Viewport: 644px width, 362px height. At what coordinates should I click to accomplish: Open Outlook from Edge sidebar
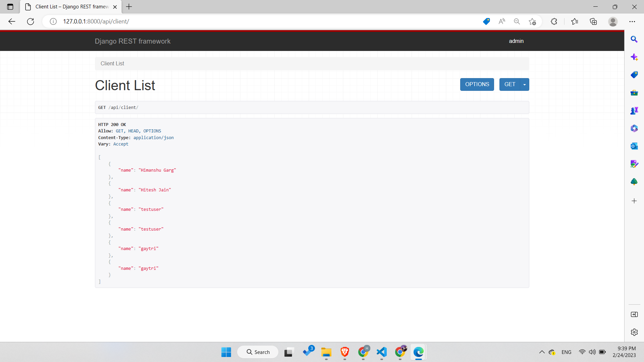[634, 146]
